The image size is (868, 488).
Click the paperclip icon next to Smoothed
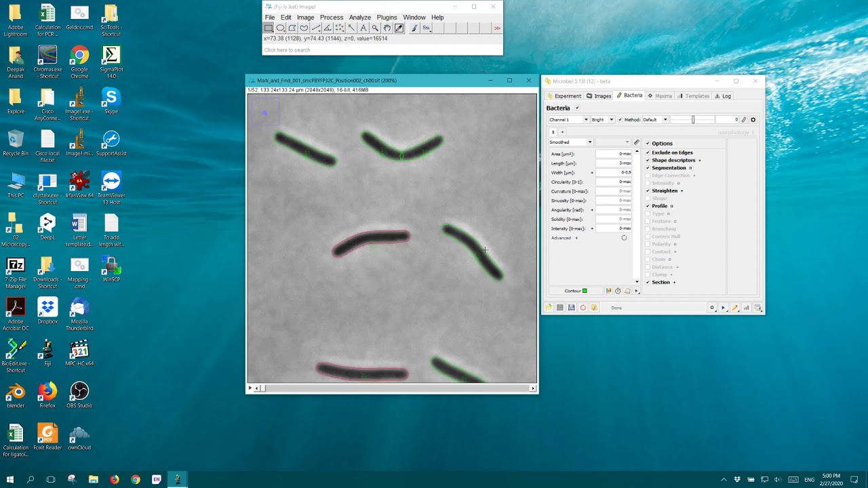click(637, 142)
